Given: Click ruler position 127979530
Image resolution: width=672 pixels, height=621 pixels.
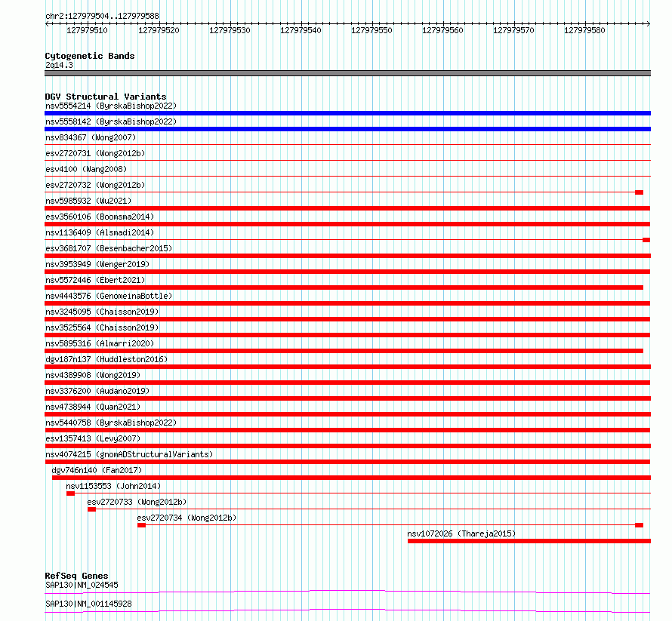Looking at the screenshot, I should point(230,30).
